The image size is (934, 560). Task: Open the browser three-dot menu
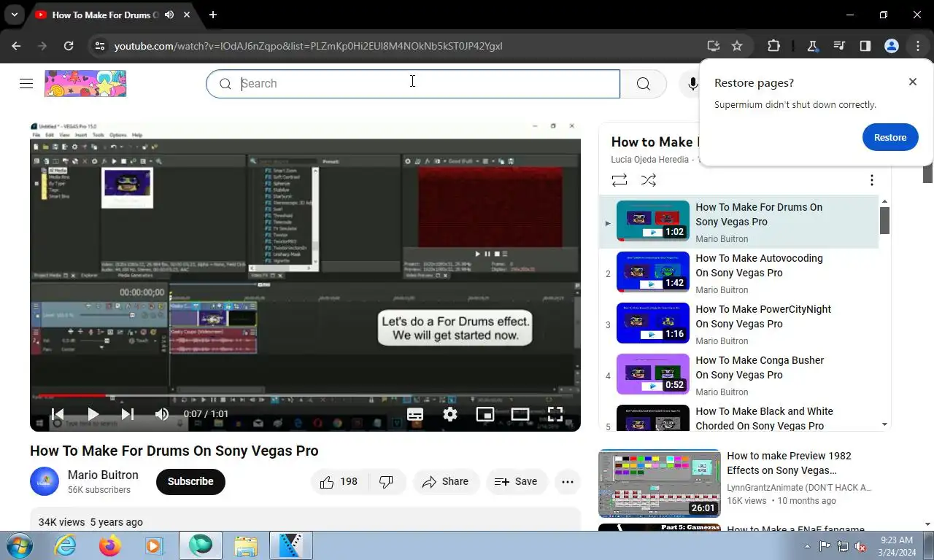tap(917, 46)
